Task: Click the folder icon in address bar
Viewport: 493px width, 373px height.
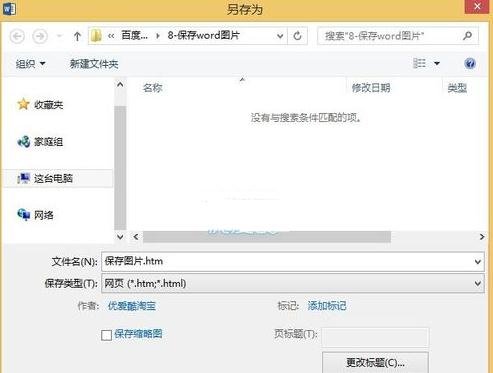Action: [96, 36]
